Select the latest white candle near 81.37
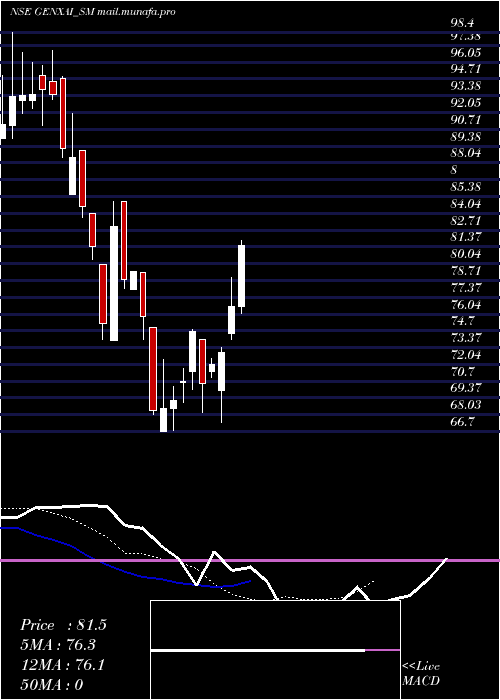500x700 pixels. pos(242,276)
